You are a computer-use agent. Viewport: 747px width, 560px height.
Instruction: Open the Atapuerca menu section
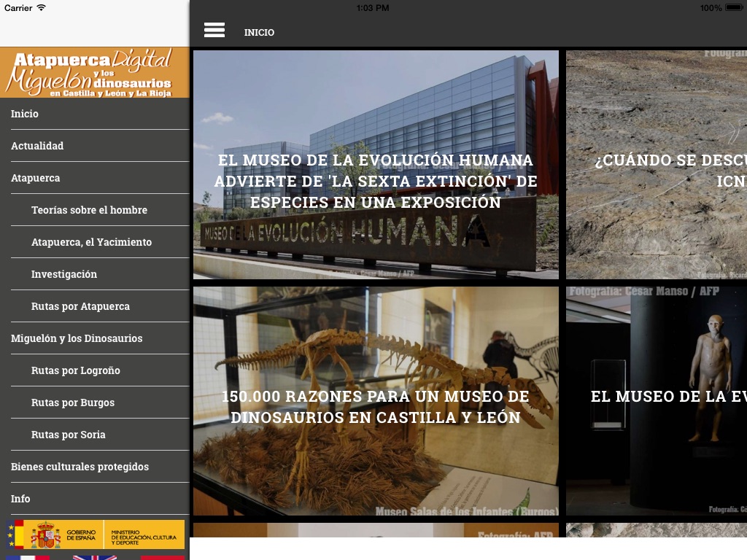click(100, 178)
